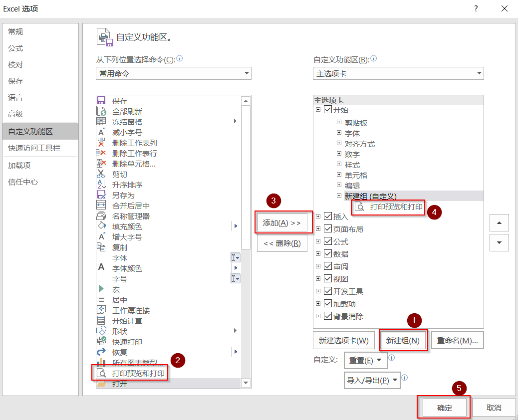Click the 剪切 scissors icon
This screenshot has width=518, height=420.
pos(101,174)
